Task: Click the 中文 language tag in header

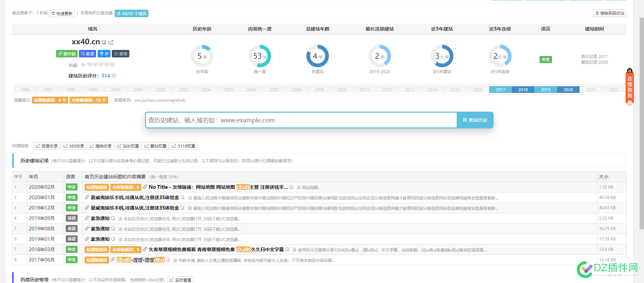Action: pyautogui.click(x=546, y=59)
